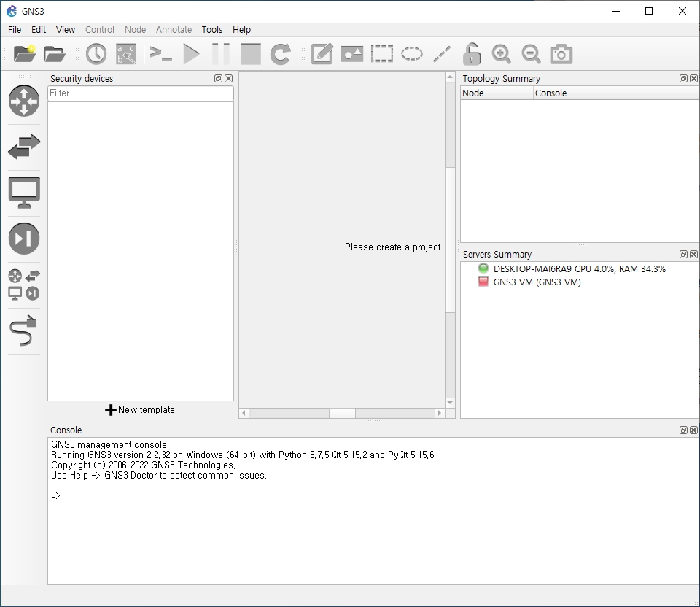Open console connect to all nodes
Screen dimensions: 700x607
(x=160, y=54)
